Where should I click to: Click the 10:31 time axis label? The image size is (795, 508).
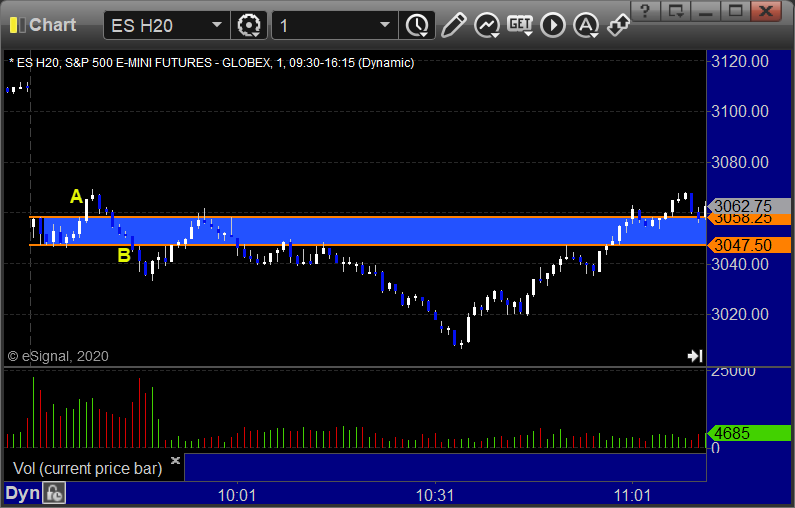pos(435,495)
